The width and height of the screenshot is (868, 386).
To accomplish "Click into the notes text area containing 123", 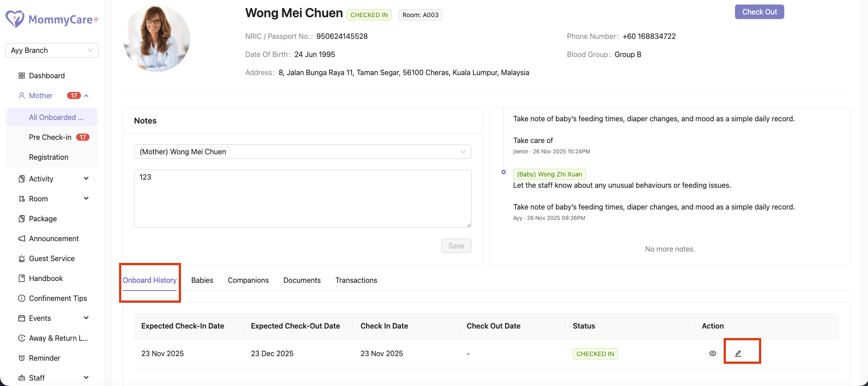I will (x=303, y=199).
